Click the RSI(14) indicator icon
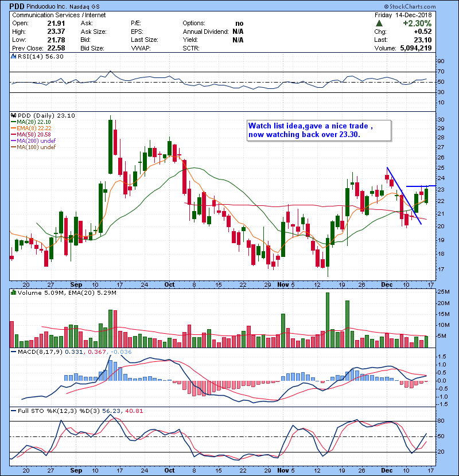 pos(13,56)
